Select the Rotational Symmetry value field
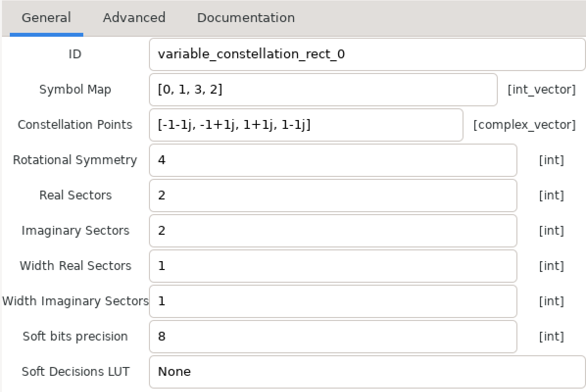This screenshot has width=586, height=392. coord(333,160)
